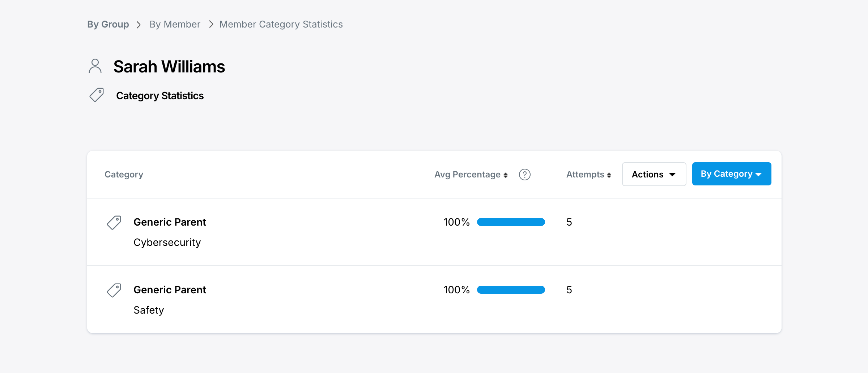Click the Sarah Williams name heading
The width and height of the screenshot is (868, 373).
tap(169, 67)
